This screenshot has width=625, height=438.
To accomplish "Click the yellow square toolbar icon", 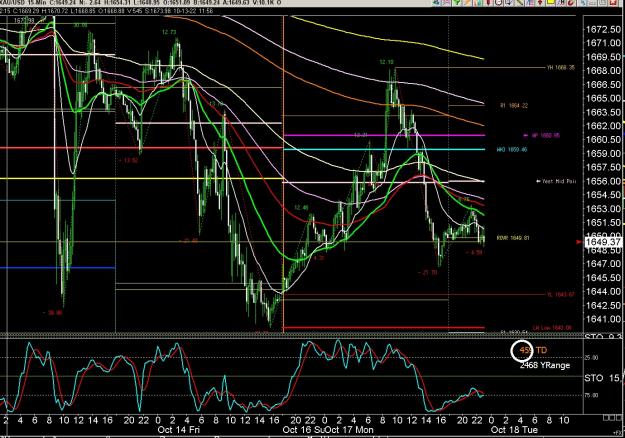I will tap(550, 2).
